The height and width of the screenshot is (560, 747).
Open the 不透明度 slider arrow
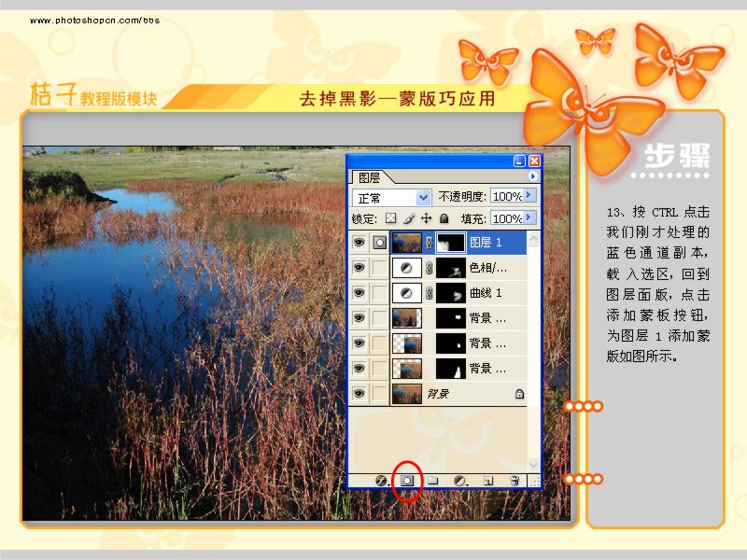[x=530, y=195]
